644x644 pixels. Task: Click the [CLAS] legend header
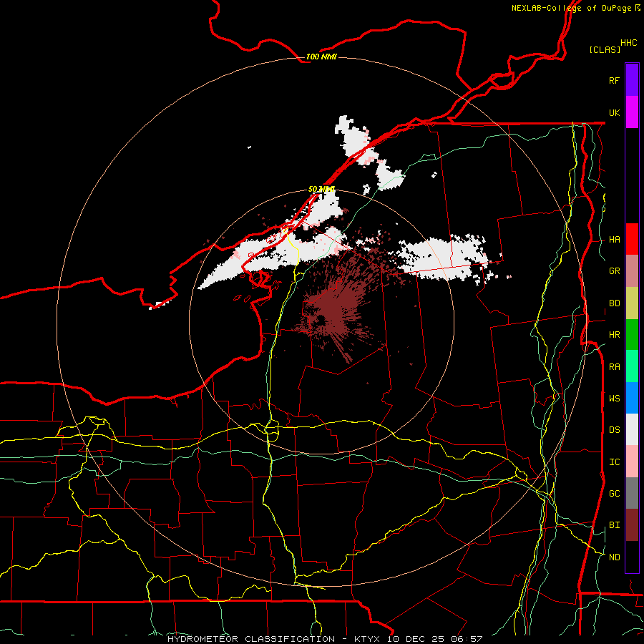605,49
